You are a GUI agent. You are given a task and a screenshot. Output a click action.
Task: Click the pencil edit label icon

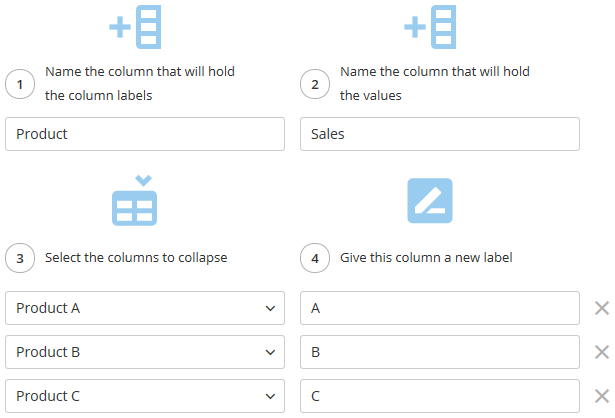coord(430,200)
